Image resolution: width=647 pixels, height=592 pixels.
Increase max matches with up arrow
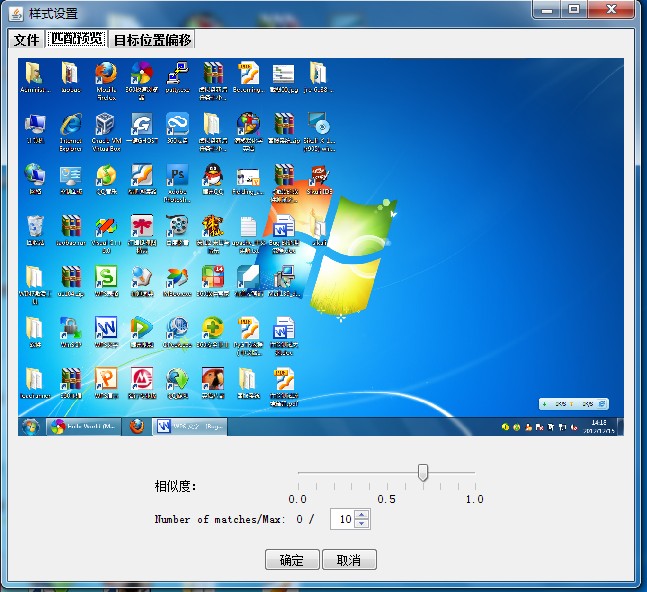click(362, 515)
